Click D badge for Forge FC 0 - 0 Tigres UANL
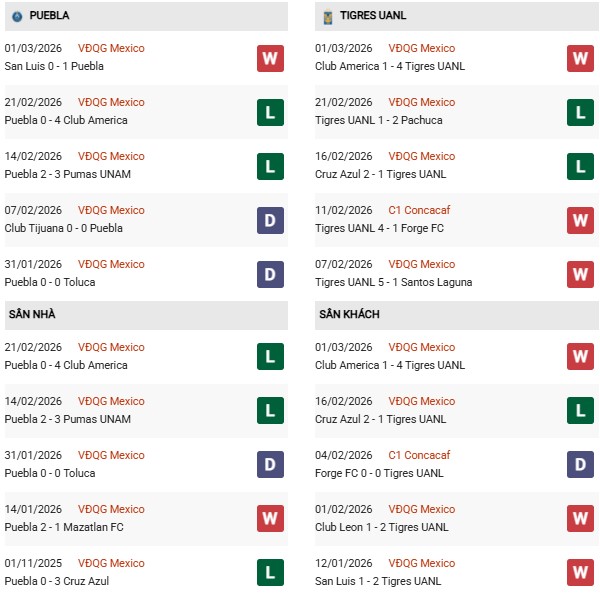This screenshot has height=594, width=600. pos(580,465)
